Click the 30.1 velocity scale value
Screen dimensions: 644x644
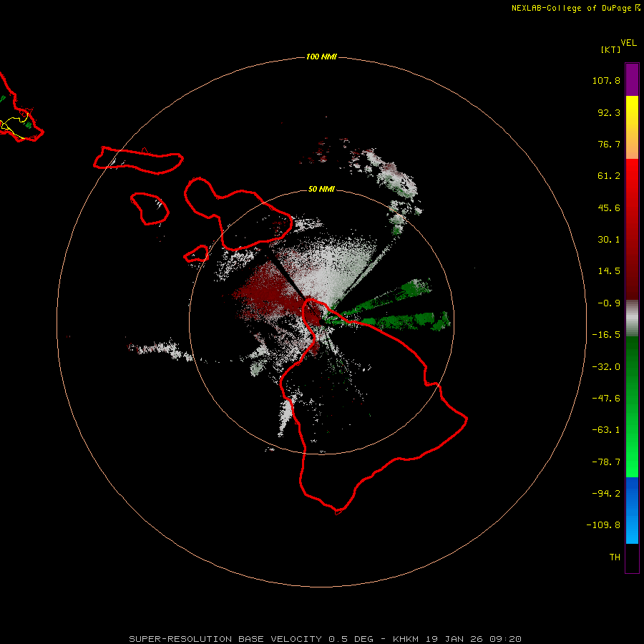tap(609, 240)
